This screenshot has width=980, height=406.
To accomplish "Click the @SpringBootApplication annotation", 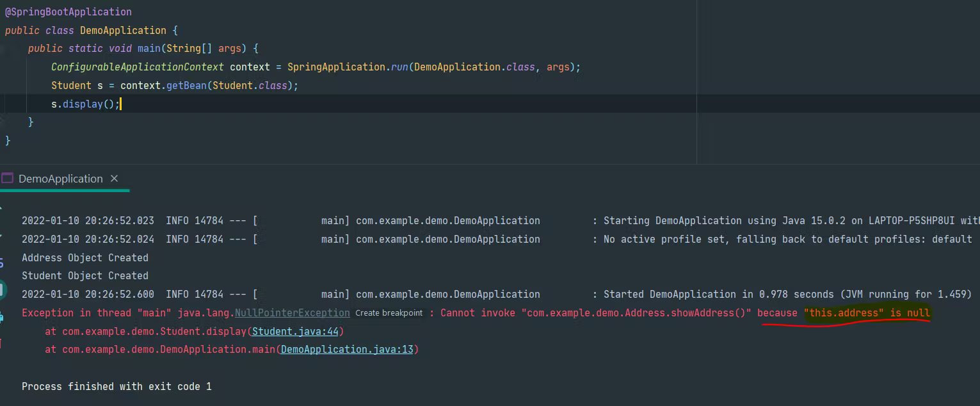I will tap(68, 12).
